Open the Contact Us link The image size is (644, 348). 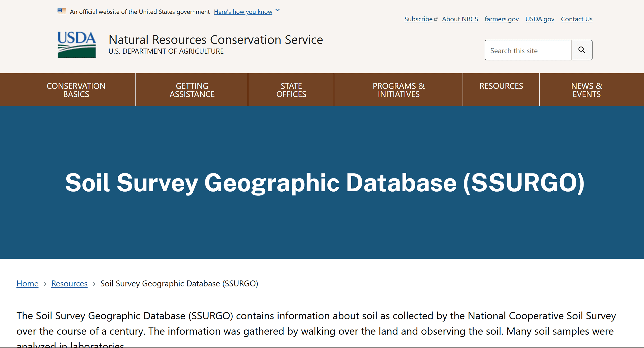(x=577, y=19)
